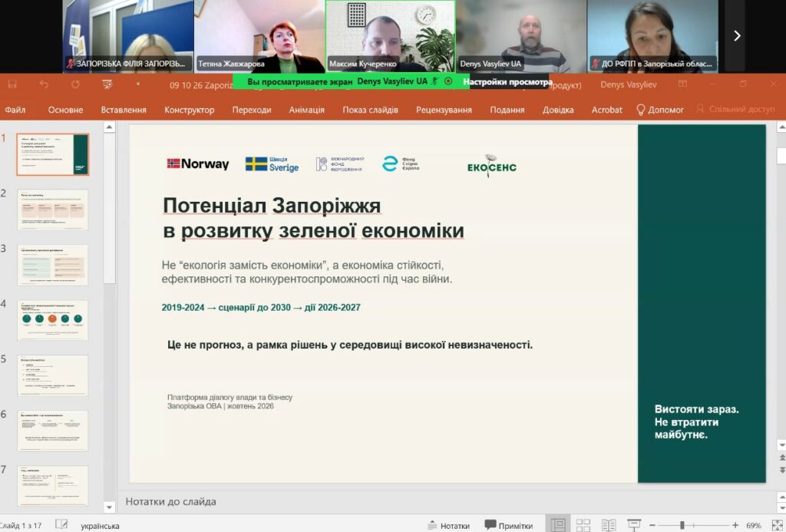
Task: Click the Нотатки до слайда notes field
Action: coord(446,501)
